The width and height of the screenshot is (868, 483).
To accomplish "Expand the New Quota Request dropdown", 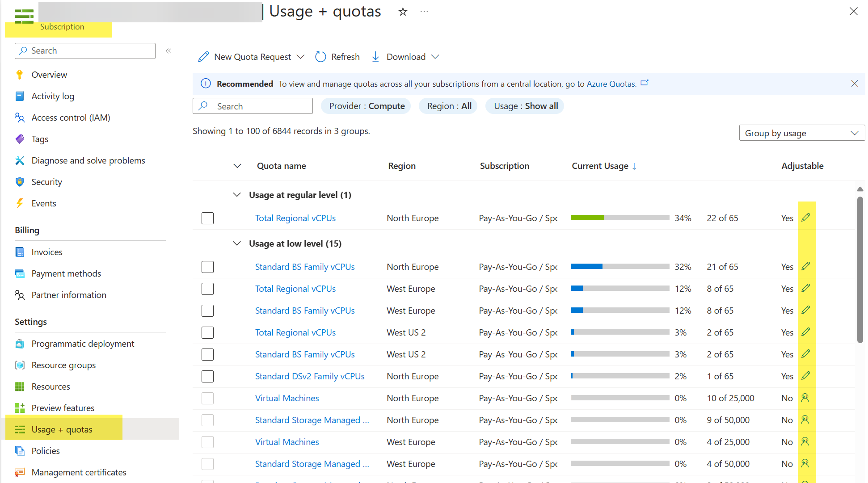I will pyautogui.click(x=300, y=56).
